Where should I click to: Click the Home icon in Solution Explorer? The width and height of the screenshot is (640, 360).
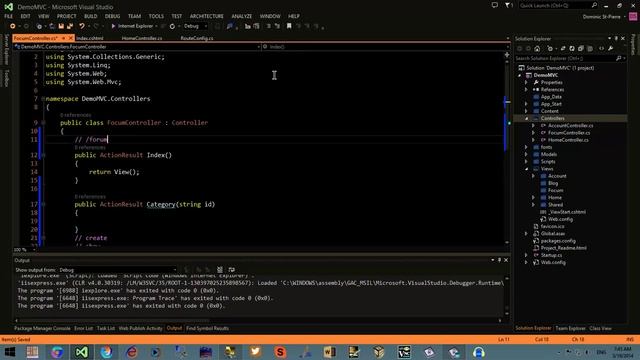pyautogui.click(x=537, y=49)
